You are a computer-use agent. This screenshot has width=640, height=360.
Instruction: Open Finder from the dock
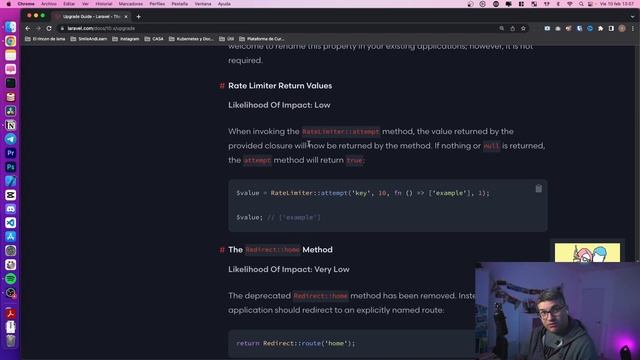pyautogui.click(x=11, y=27)
